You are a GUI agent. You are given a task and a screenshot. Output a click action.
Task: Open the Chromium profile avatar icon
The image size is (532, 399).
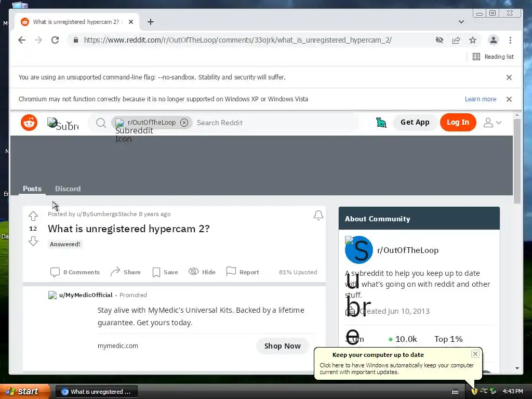click(x=494, y=40)
